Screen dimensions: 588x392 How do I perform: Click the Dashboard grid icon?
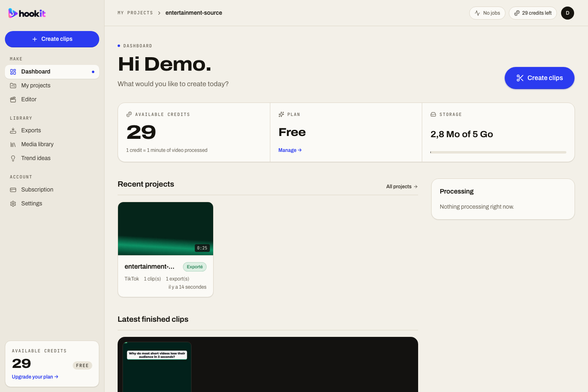[13, 72]
